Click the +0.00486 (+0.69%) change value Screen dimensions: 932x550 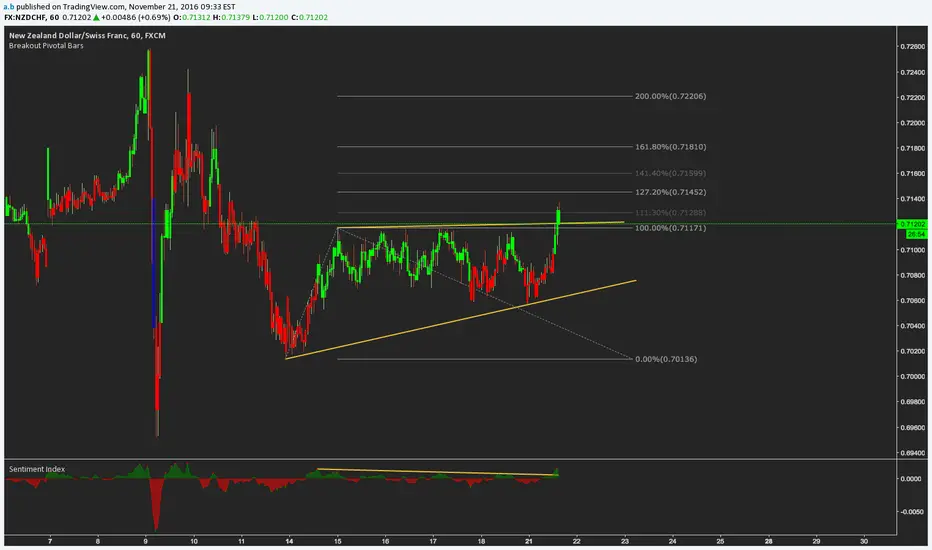click(136, 17)
